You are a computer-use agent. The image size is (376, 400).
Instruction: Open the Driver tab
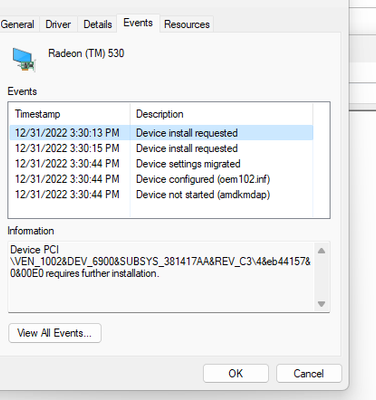[x=58, y=24]
